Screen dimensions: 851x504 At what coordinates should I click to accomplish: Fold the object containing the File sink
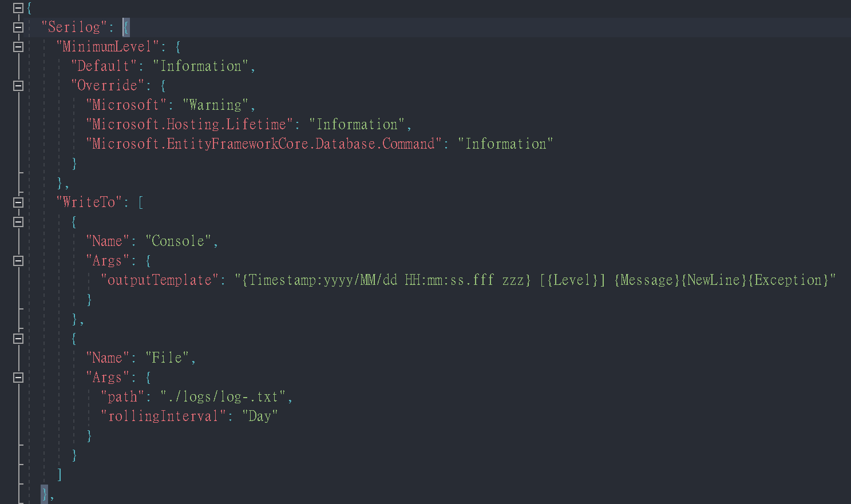[18, 339]
